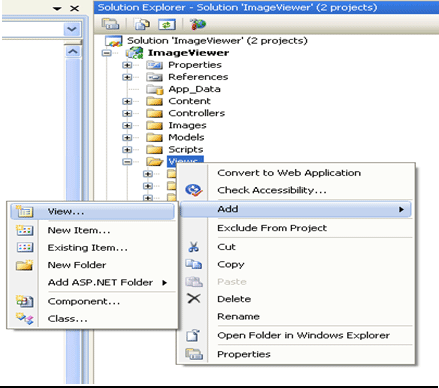Image resolution: width=439 pixels, height=388 pixels.
Task: Click the Existing Item icon in submenu
Action: [25, 247]
